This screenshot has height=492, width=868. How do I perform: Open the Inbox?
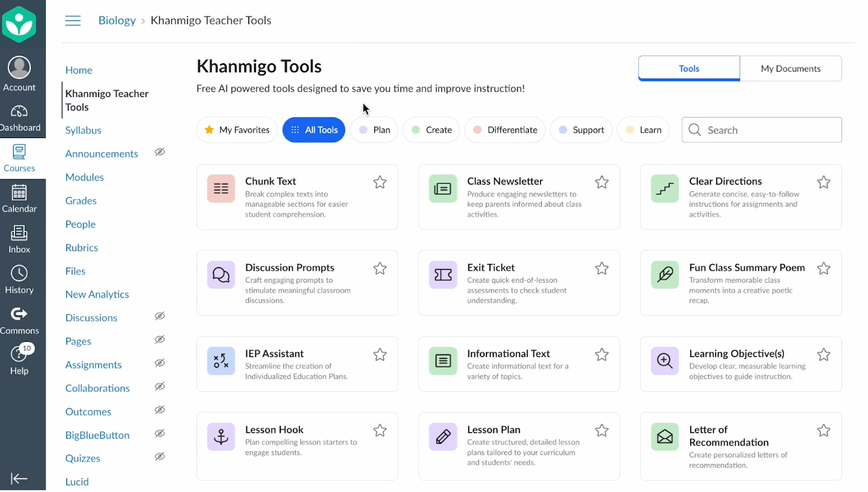pyautogui.click(x=19, y=239)
